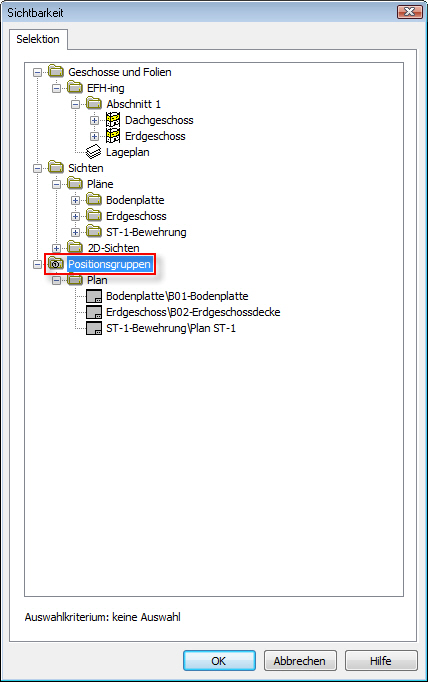Select the Abschnitt 1 tree item
Image resolution: width=428 pixels, height=682 pixels.
(133, 104)
